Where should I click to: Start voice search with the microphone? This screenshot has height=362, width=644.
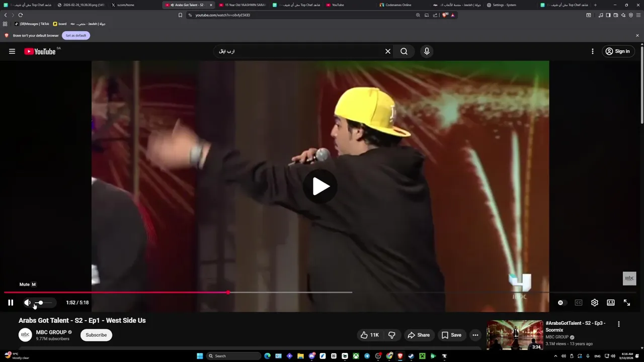point(427,51)
